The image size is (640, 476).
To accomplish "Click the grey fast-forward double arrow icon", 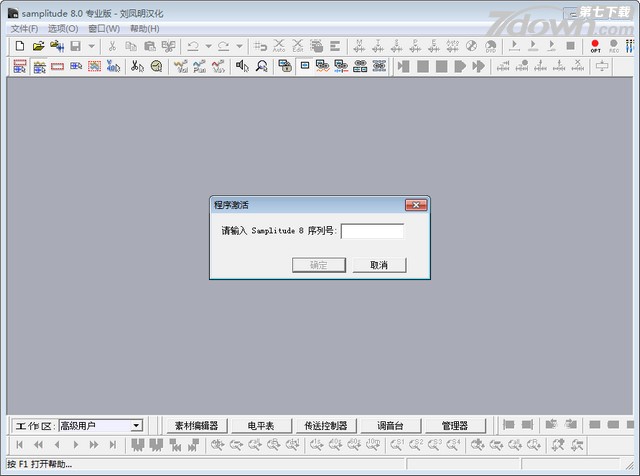I will click(478, 66).
